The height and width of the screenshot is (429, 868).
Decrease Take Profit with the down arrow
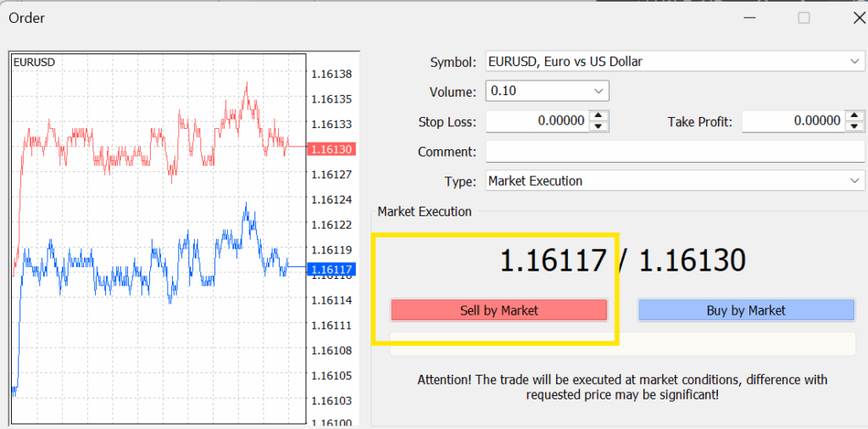click(x=854, y=126)
